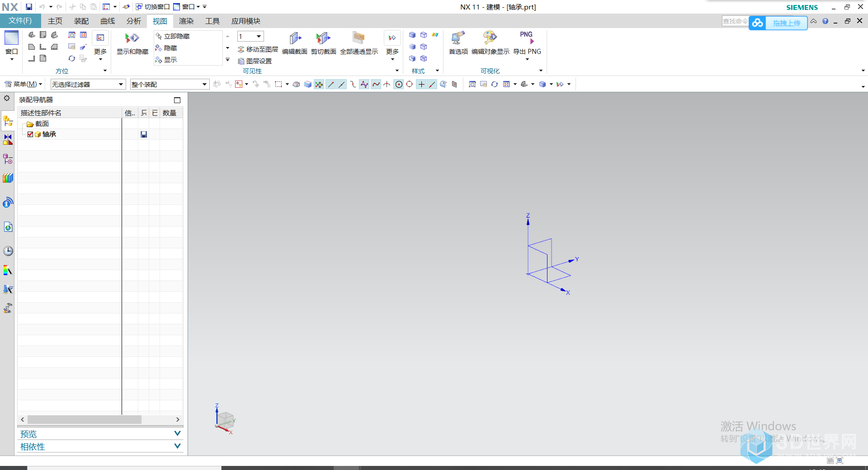868x470 pixels.
Task: Toggle snap to mid point
Action: point(342,84)
